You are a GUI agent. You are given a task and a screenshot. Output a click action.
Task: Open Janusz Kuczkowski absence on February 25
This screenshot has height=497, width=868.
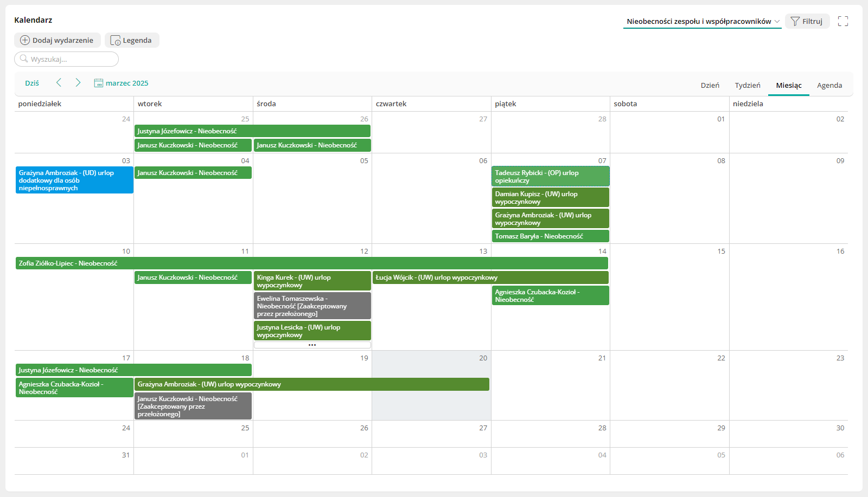(x=193, y=145)
